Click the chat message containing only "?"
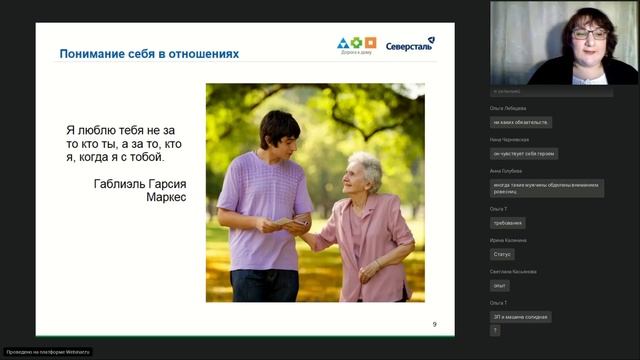640x360 pixels. coord(495,331)
